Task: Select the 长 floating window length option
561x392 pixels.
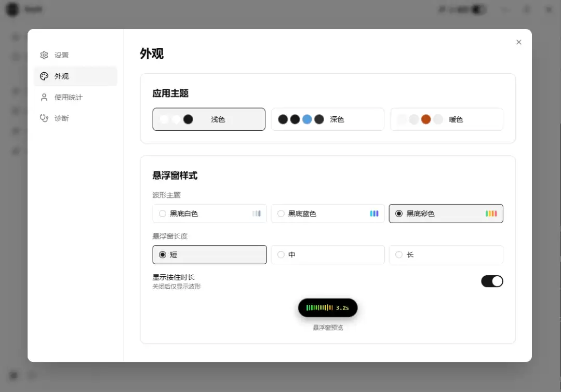Action: click(446, 254)
